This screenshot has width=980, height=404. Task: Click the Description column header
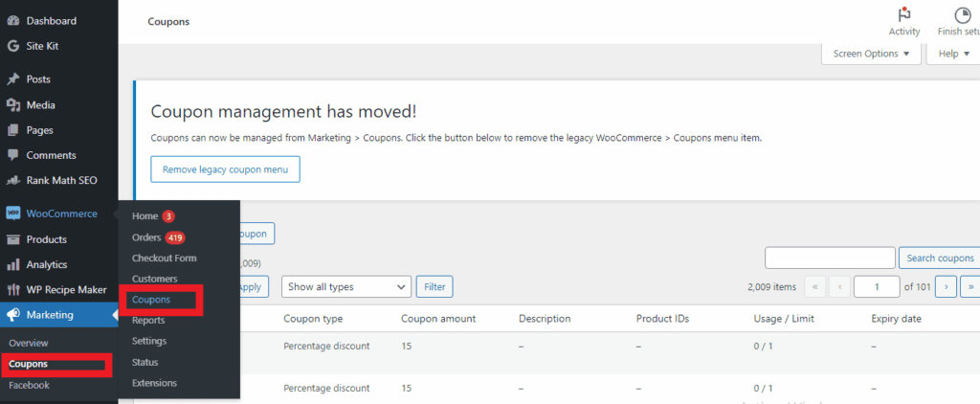coord(545,319)
